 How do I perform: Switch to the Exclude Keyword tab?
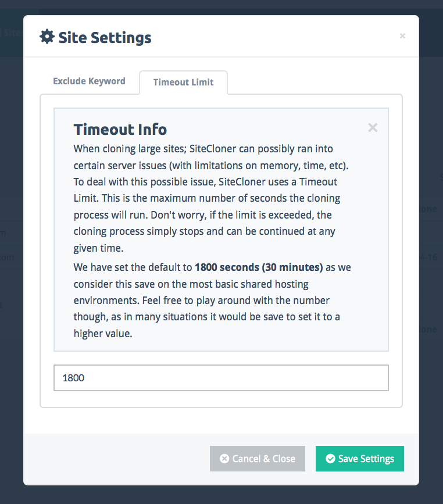point(89,81)
